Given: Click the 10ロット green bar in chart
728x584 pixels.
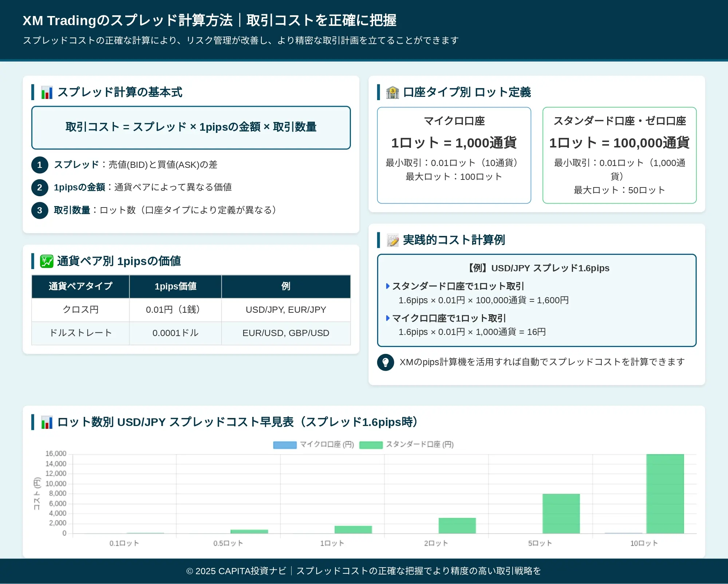Looking at the screenshot, I should [x=665, y=494].
